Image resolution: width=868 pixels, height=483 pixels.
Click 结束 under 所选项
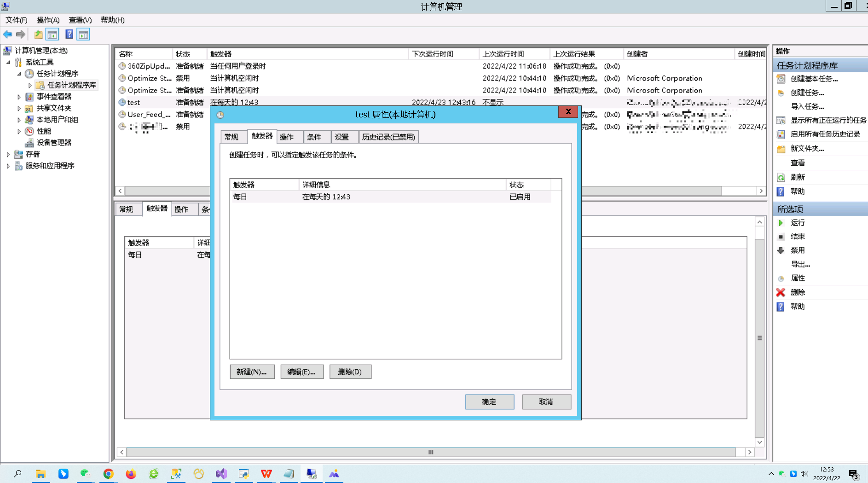tap(798, 237)
